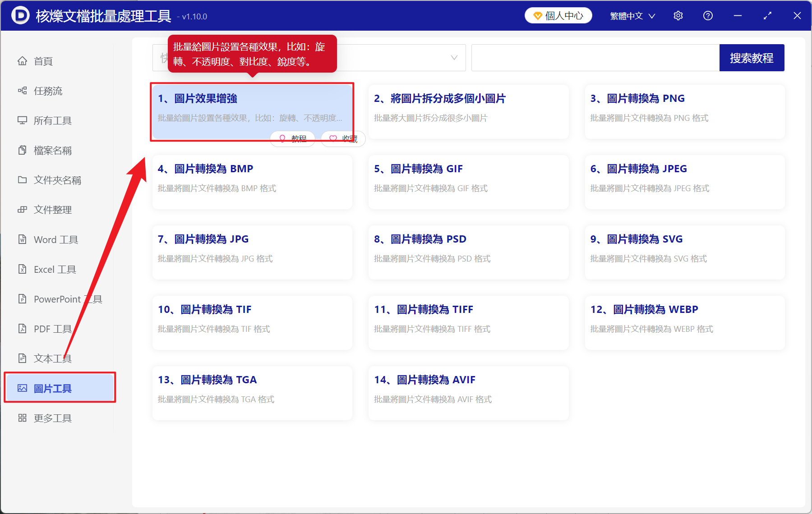Open the settings gear in title bar
Screen dimensions: 812x514
678,15
